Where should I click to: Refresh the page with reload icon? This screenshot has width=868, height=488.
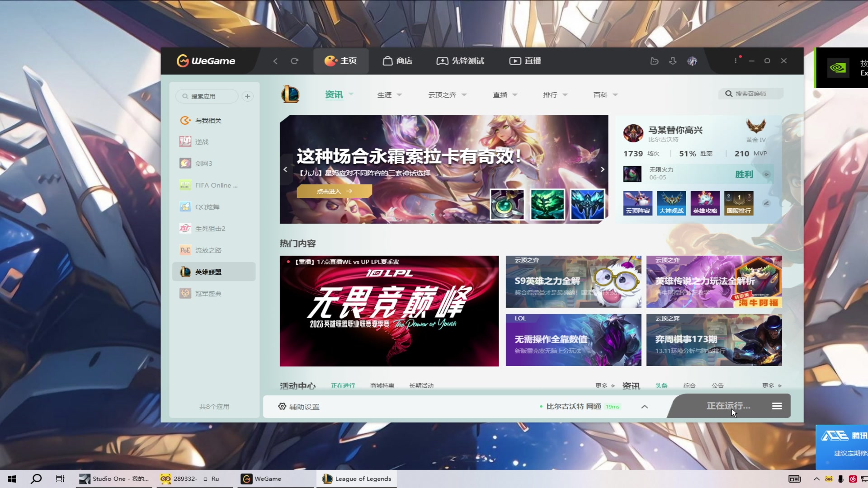pyautogui.click(x=294, y=61)
